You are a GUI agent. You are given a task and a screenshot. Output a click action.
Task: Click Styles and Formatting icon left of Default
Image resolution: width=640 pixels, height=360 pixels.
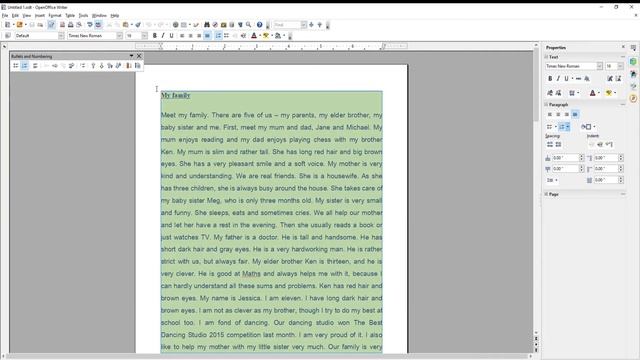(8, 36)
